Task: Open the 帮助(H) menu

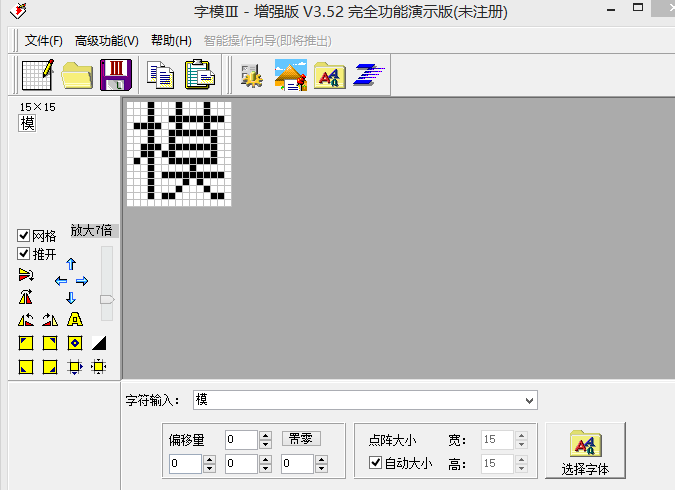Action: (171, 40)
